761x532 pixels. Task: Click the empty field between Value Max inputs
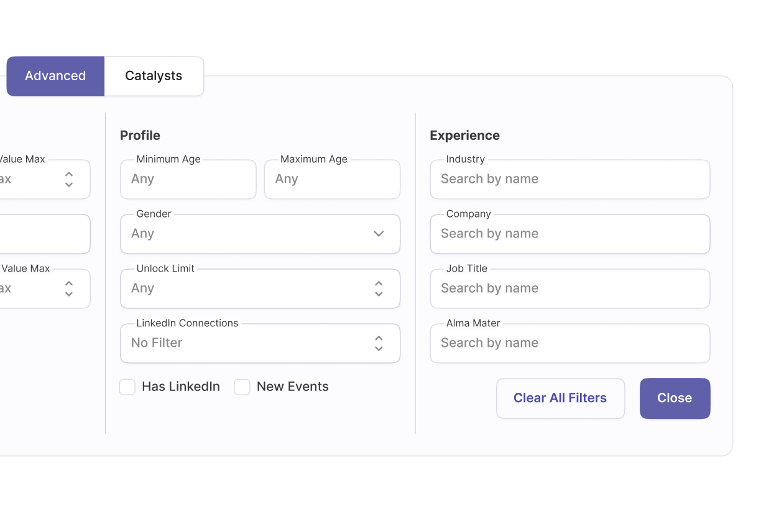coord(44,234)
